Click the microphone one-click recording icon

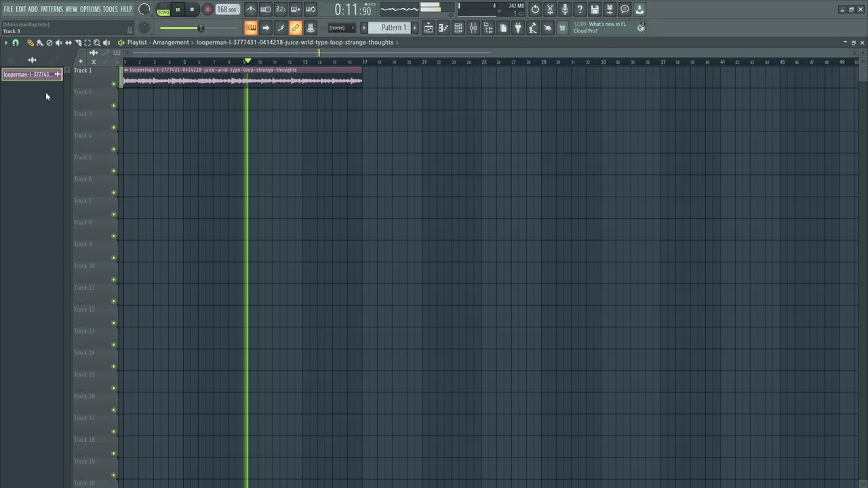pos(565,9)
